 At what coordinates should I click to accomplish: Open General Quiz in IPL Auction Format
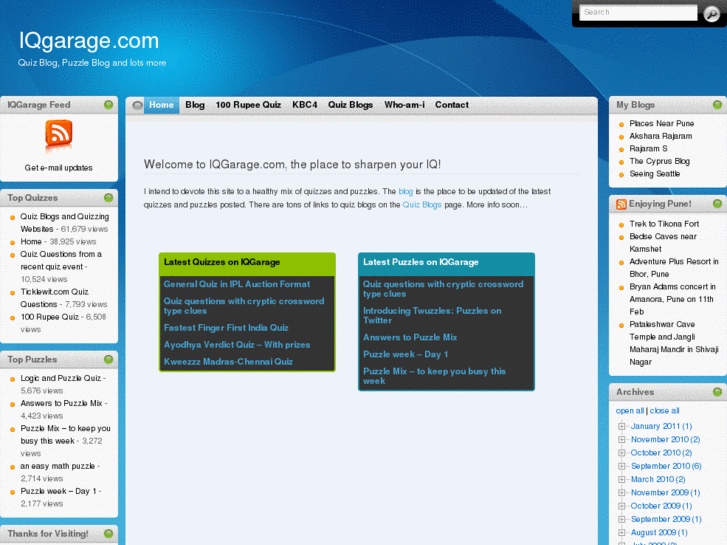(236, 284)
